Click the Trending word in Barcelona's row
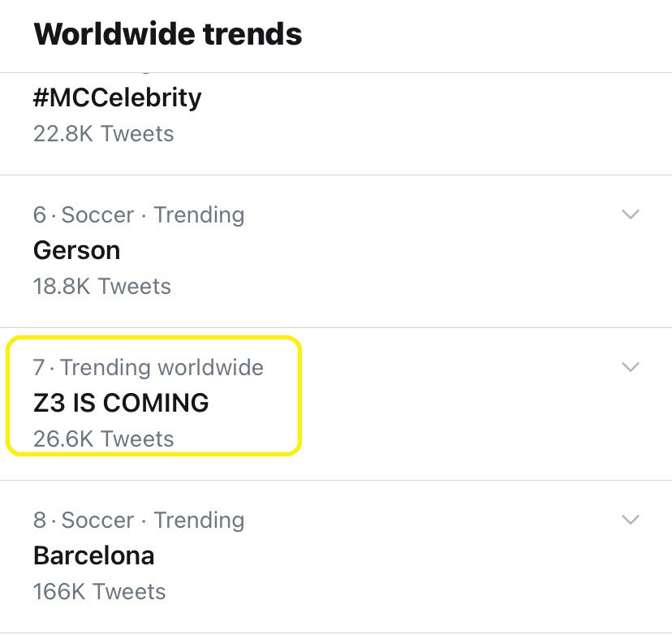672x635 pixels. pyautogui.click(x=199, y=520)
